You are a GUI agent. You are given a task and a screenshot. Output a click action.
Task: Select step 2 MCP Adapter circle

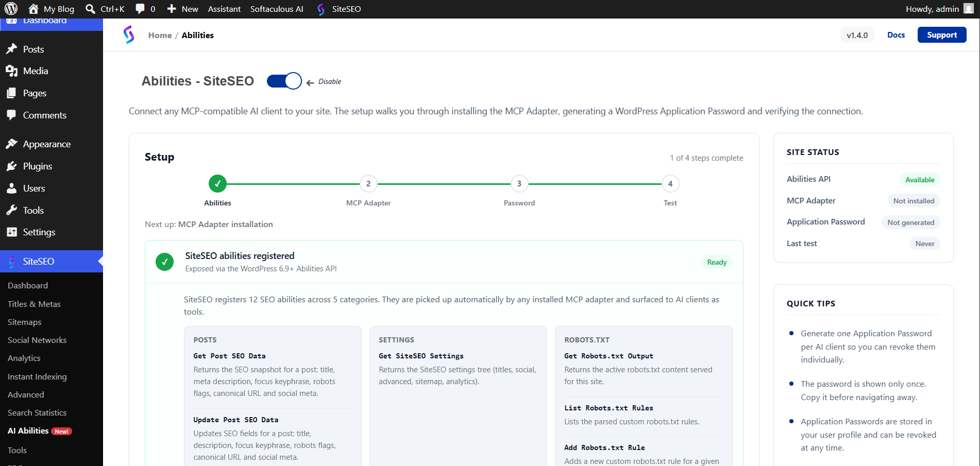coord(368,183)
